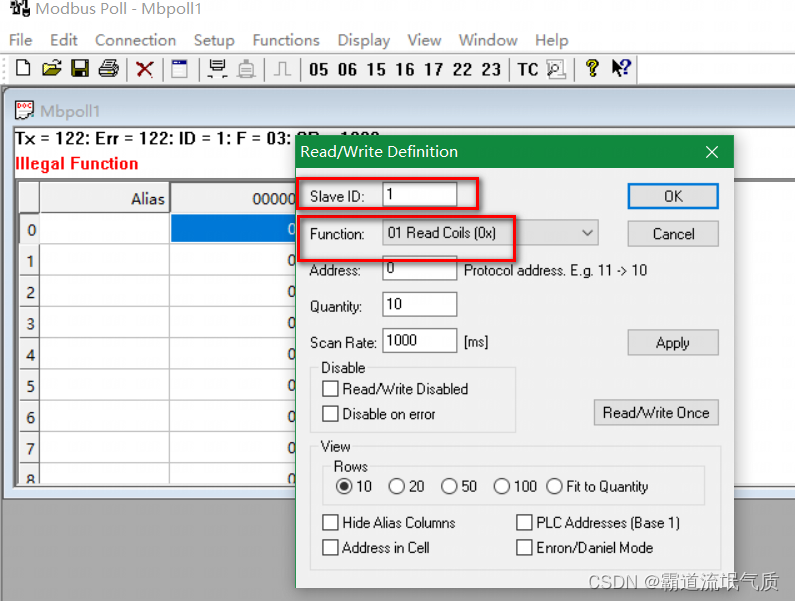The width and height of the screenshot is (795, 601).
Task: Click function 23 toolbar button
Action: [x=491, y=69]
